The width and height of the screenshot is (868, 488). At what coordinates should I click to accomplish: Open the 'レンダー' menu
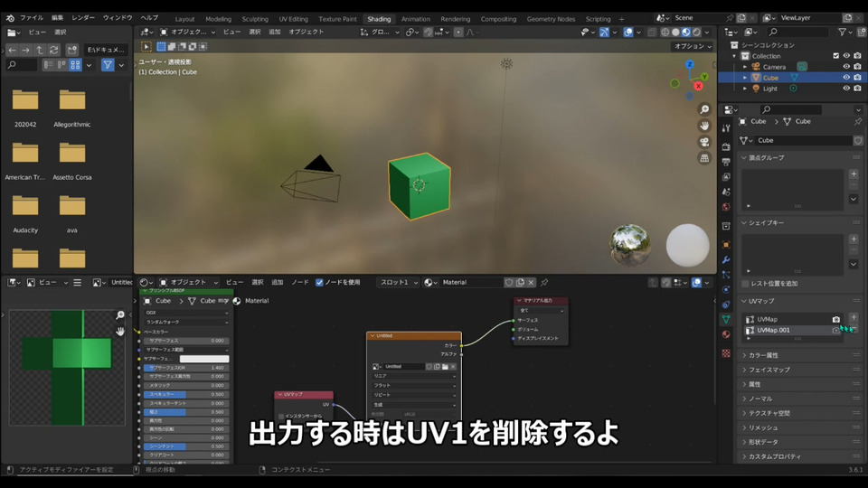pyautogui.click(x=83, y=18)
